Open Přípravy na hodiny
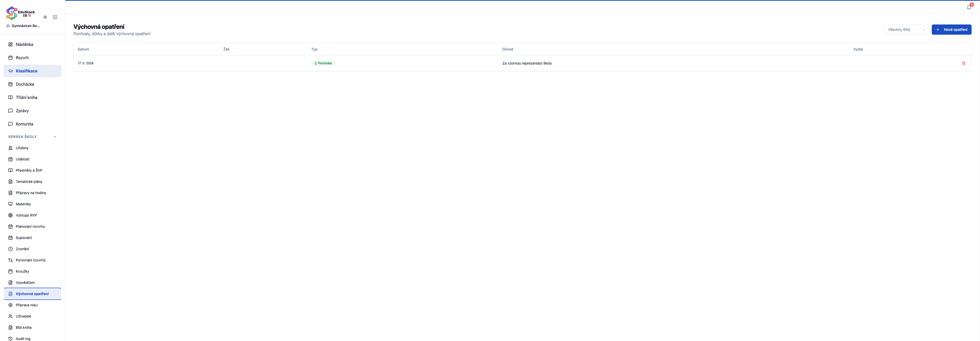980x341 pixels. pyautogui.click(x=33, y=193)
